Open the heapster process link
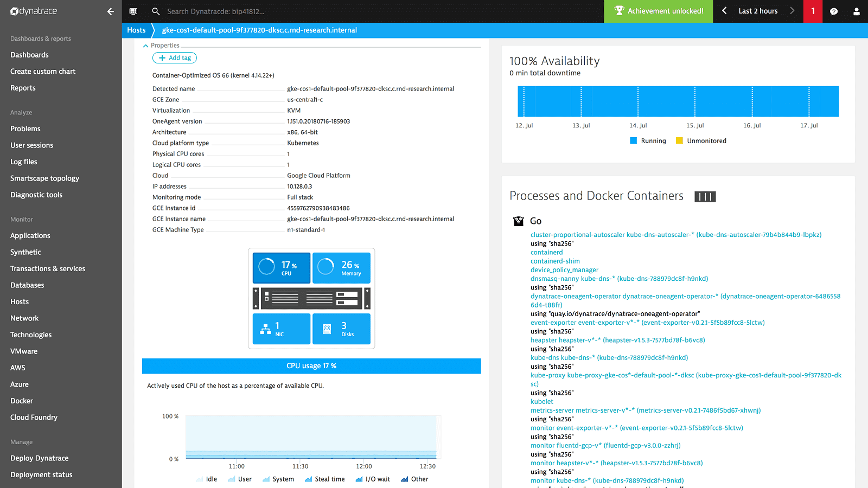The width and height of the screenshot is (868, 488). (618, 340)
